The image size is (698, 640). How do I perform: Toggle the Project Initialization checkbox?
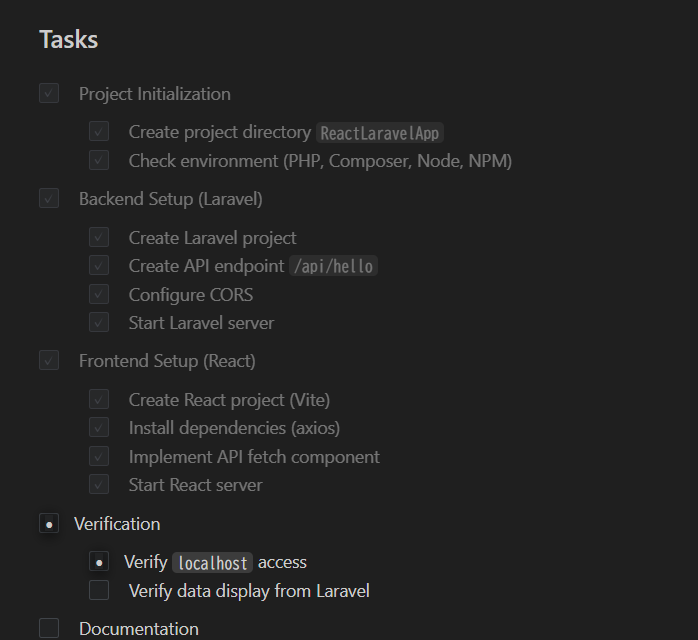tap(49, 94)
